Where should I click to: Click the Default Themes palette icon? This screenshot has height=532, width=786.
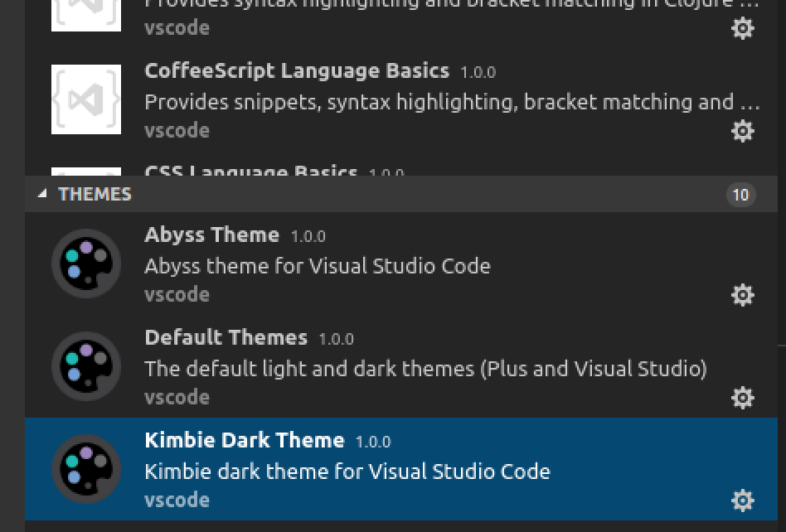click(85, 365)
